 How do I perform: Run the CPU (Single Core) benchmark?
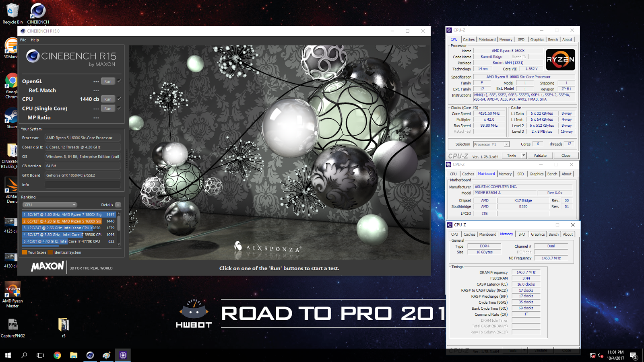tap(108, 109)
